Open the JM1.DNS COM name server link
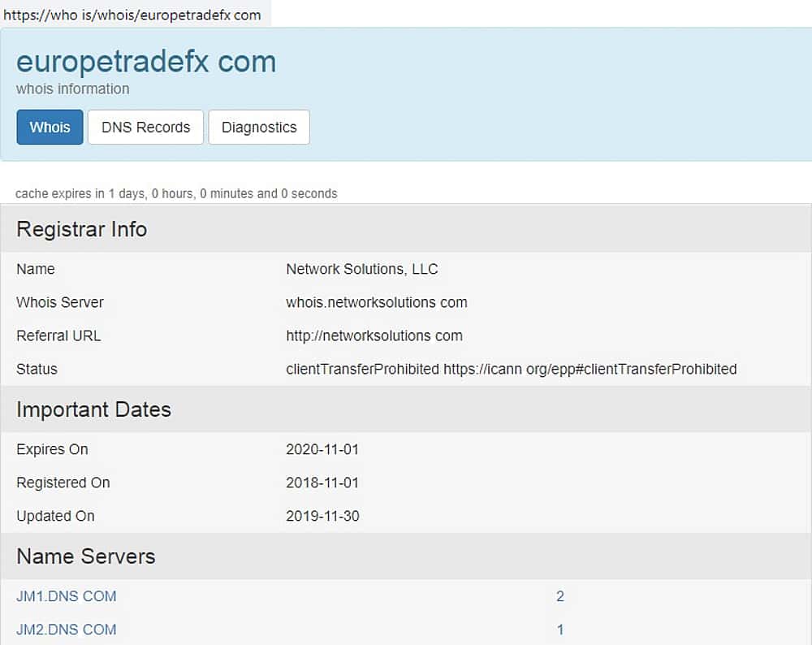 pos(67,596)
